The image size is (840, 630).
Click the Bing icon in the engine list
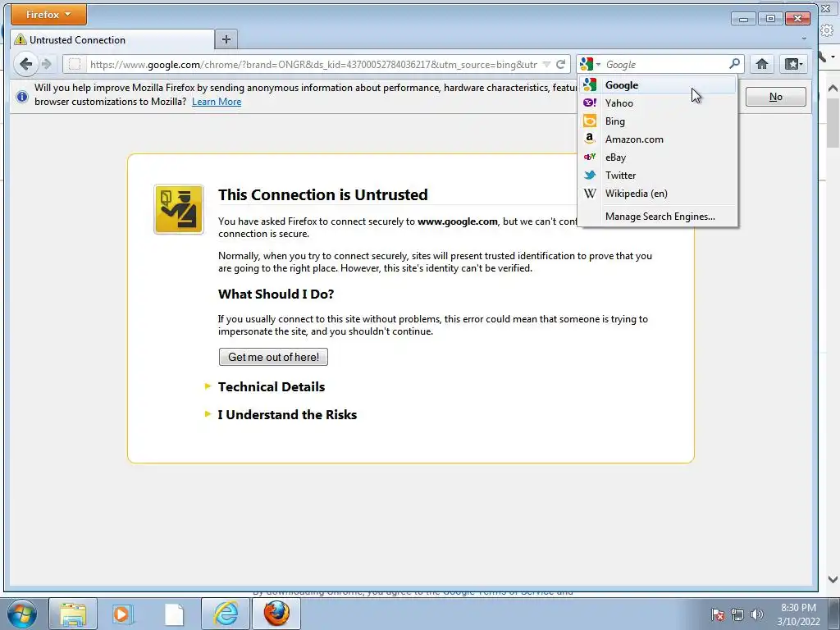(x=590, y=121)
